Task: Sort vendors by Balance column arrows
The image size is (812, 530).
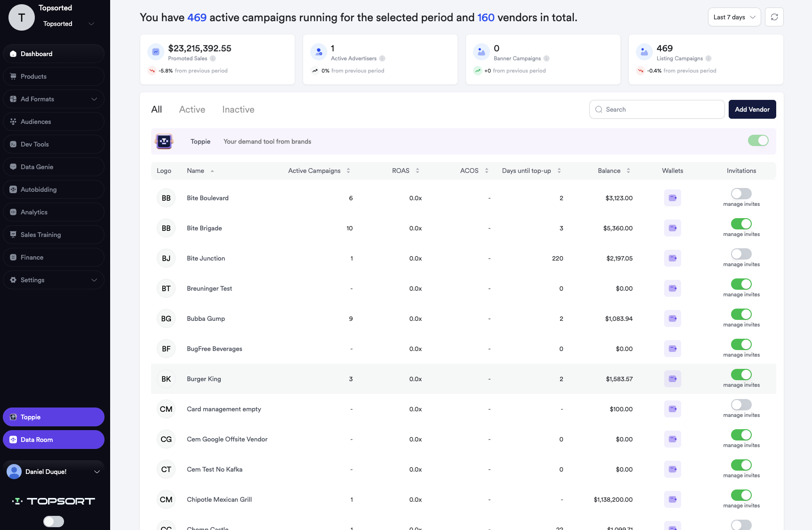Action: pos(628,171)
